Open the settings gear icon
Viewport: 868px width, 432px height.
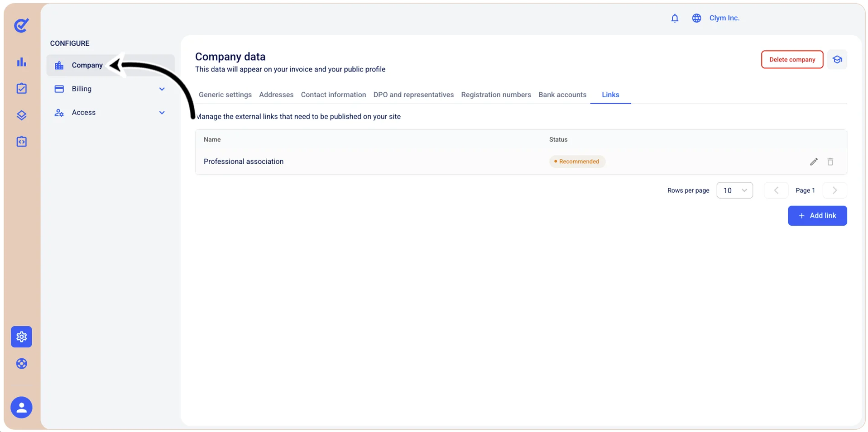click(21, 337)
